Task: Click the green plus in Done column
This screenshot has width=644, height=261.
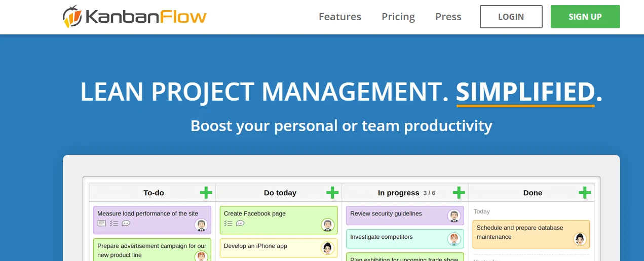Action: [585, 193]
